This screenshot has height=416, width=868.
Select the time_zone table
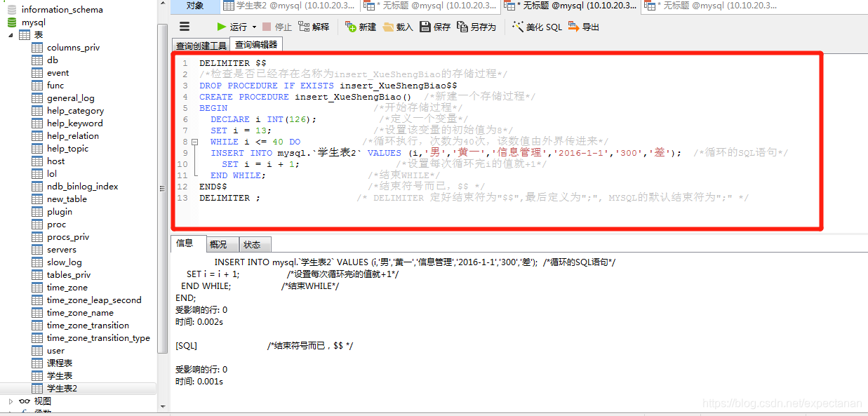click(x=67, y=288)
